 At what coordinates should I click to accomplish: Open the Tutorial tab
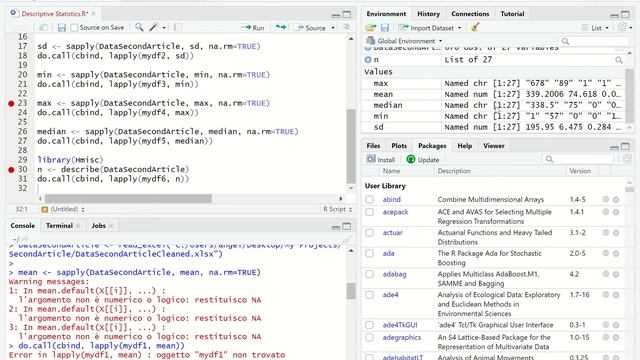coord(512,14)
